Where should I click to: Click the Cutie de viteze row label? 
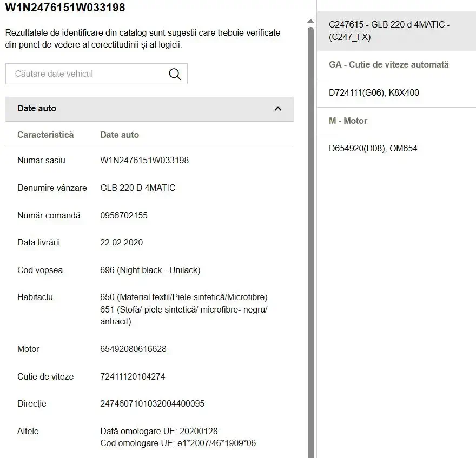point(45,377)
